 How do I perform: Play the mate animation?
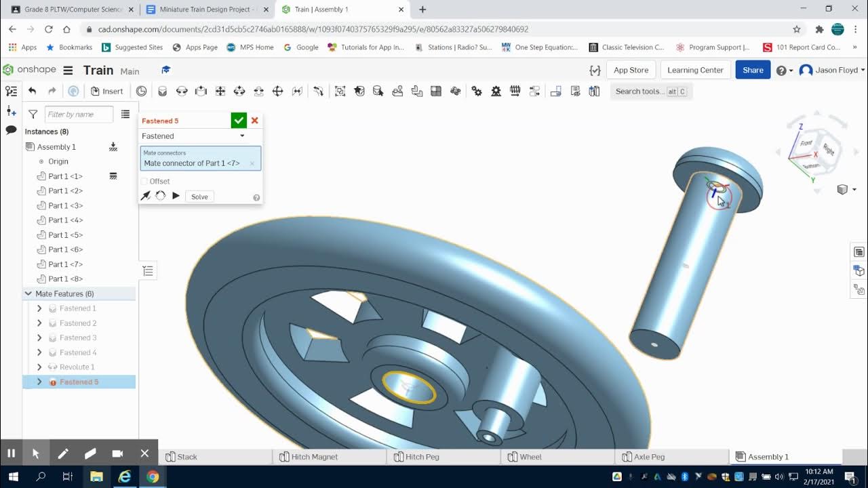point(176,196)
